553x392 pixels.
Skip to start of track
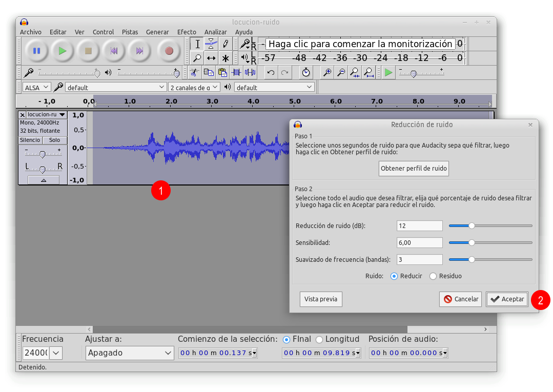[114, 51]
